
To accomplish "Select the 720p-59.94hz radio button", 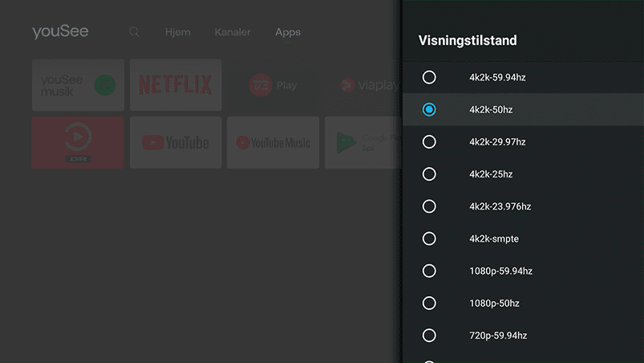I will click(429, 335).
